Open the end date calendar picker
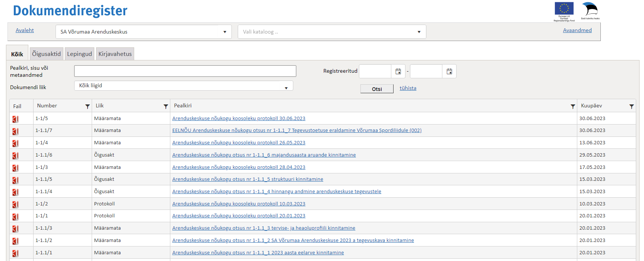 point(449,71)
